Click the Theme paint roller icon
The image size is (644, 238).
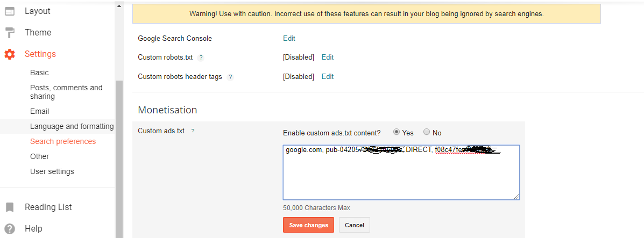(x=10, y=33)
